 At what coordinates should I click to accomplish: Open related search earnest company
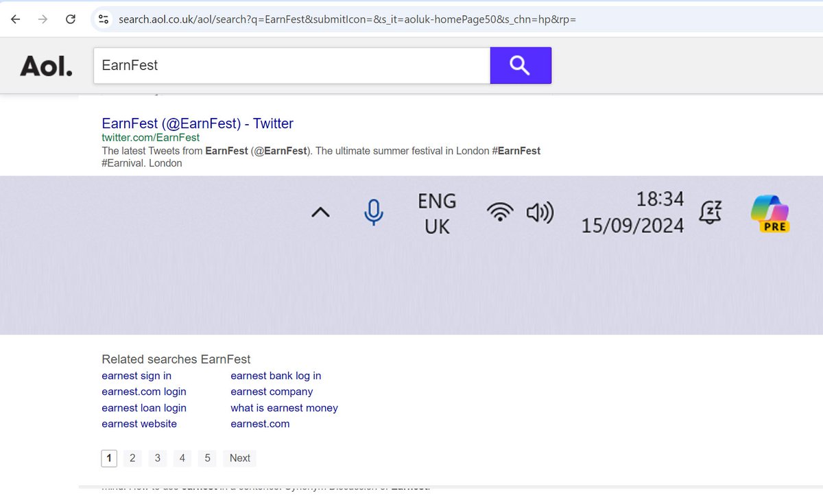click(x=272, y=392)
